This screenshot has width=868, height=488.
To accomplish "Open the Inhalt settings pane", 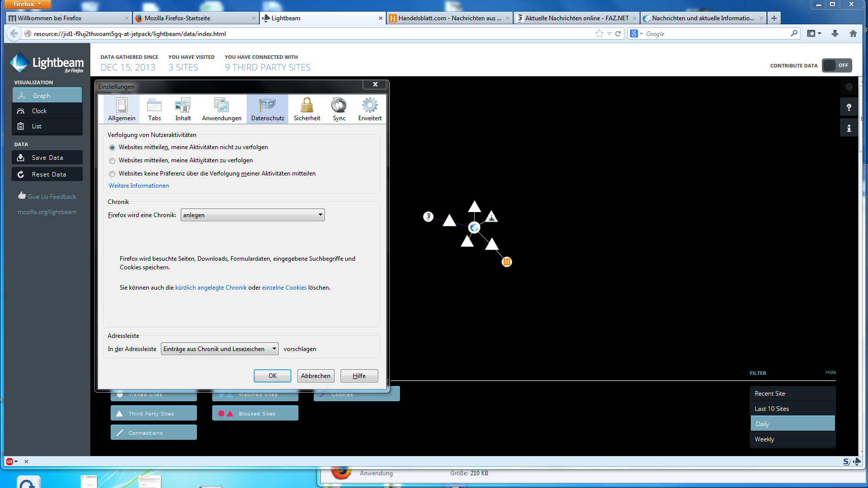I will 183,109.
